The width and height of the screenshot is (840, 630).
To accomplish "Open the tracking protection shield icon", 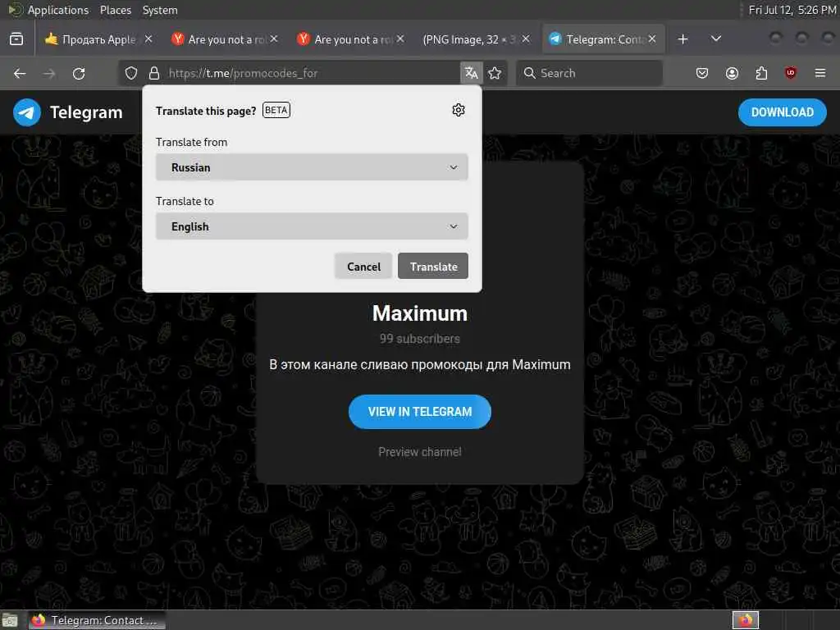I will (131, 73).
